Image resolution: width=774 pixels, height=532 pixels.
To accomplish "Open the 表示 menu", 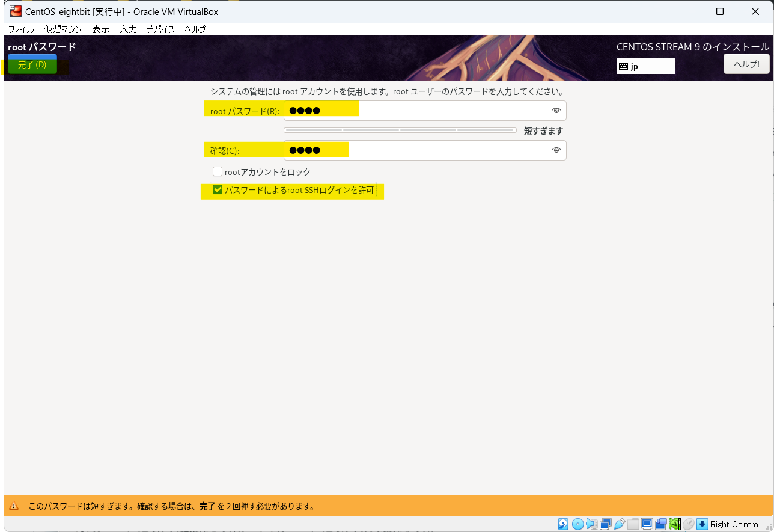I will click(x=101, y=29).
